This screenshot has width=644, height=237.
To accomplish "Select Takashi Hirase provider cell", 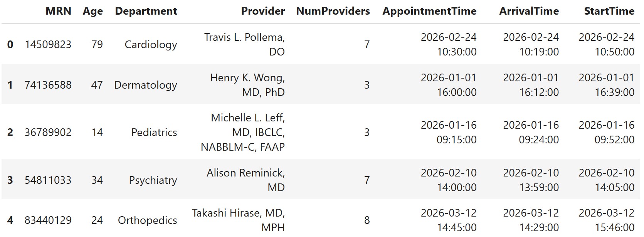I will [239, 220].
